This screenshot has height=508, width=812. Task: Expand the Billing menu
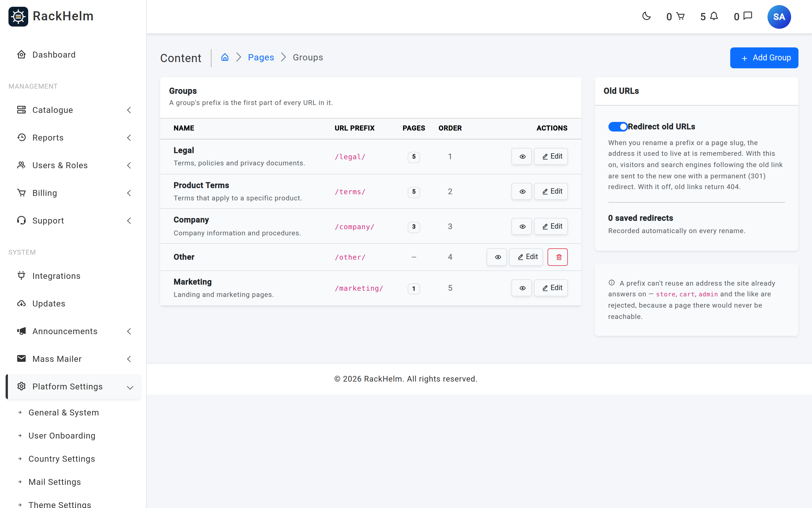73,193
